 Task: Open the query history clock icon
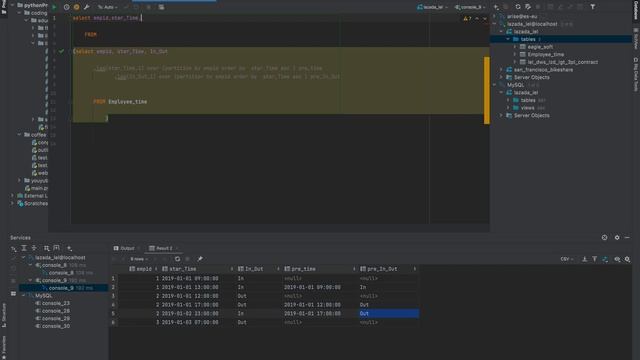67,7
